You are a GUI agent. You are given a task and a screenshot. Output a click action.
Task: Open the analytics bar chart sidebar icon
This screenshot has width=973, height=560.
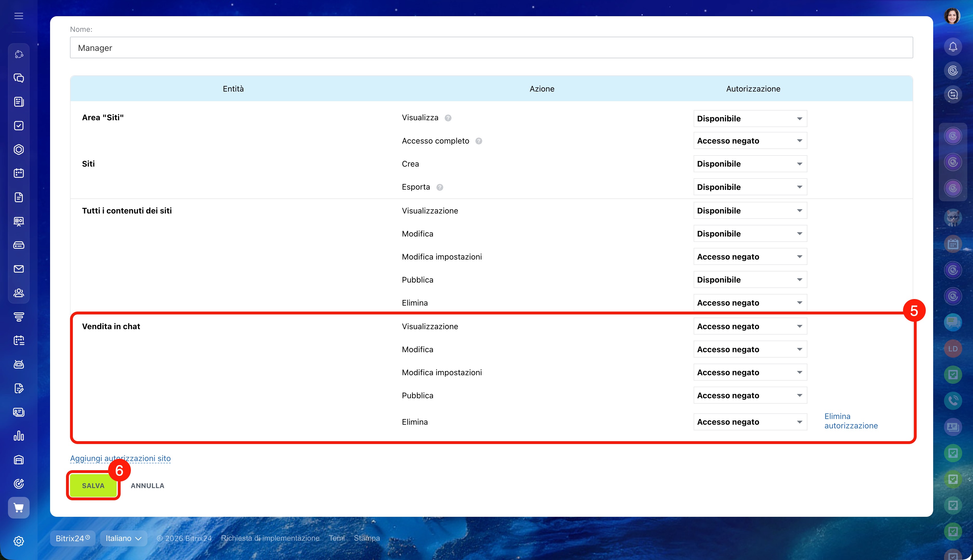point(18,436)
